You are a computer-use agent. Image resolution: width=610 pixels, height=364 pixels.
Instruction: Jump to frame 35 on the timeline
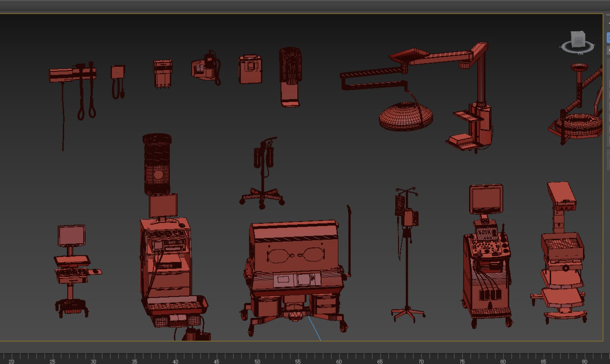click(134, 361)
